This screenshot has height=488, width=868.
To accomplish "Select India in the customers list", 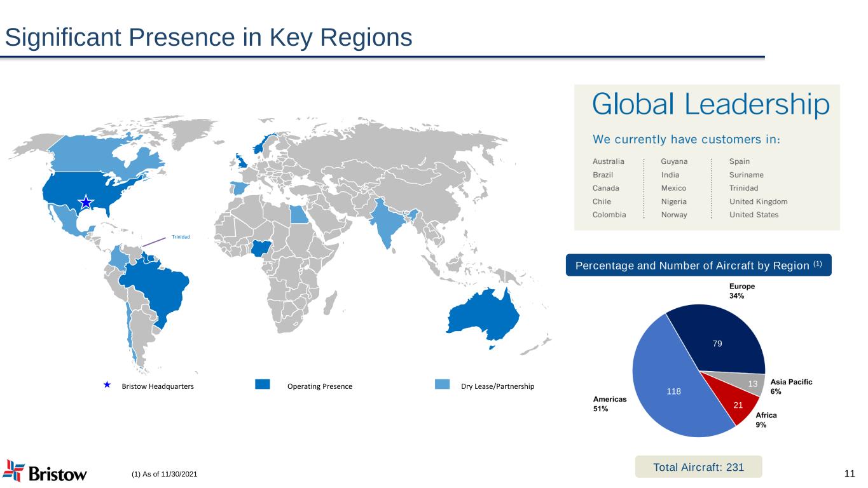I will click(670, 175).
